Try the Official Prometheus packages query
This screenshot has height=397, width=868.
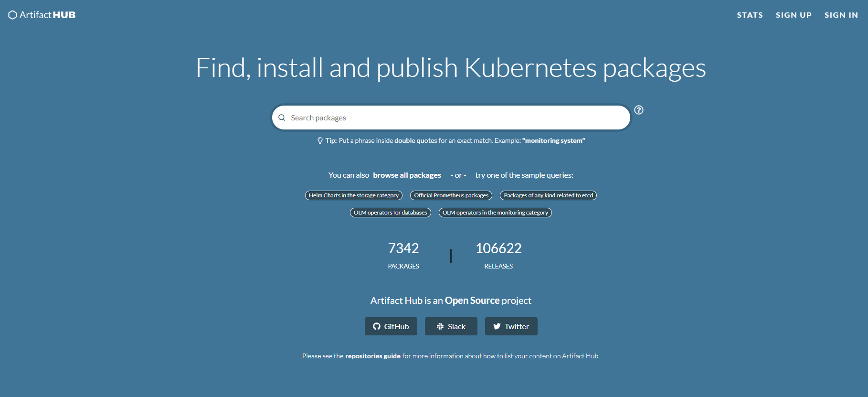[451, 195]
